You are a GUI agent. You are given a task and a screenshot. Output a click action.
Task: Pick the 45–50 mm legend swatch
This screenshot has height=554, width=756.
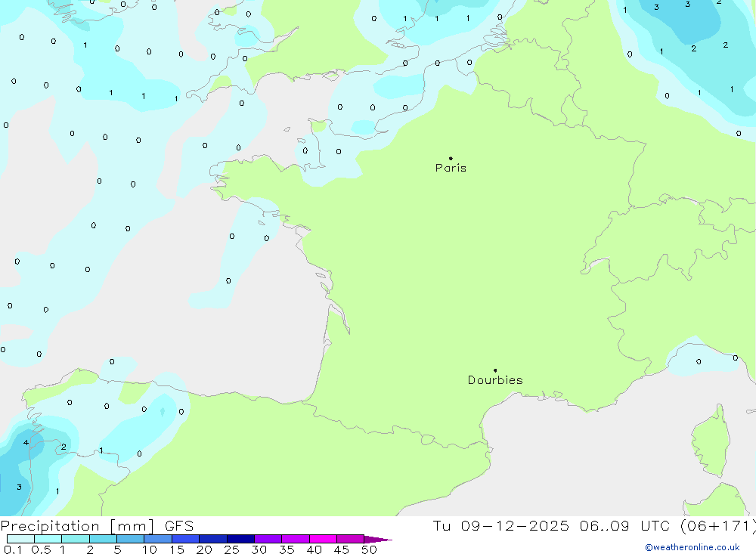pyautogui.click(x=350, y=539)
